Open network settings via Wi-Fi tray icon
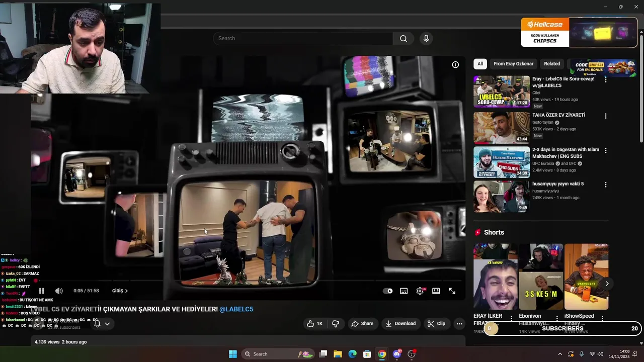Screen dimensions: 644x362 tap(592, 354)
